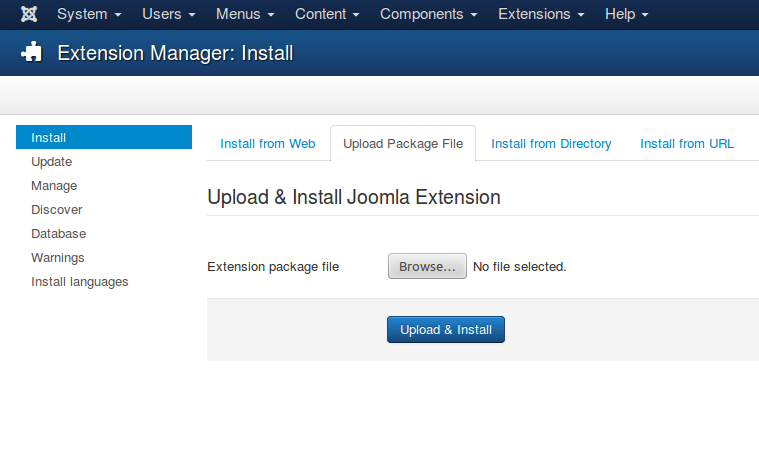Click the Browse... file button

tap(427, 266)
